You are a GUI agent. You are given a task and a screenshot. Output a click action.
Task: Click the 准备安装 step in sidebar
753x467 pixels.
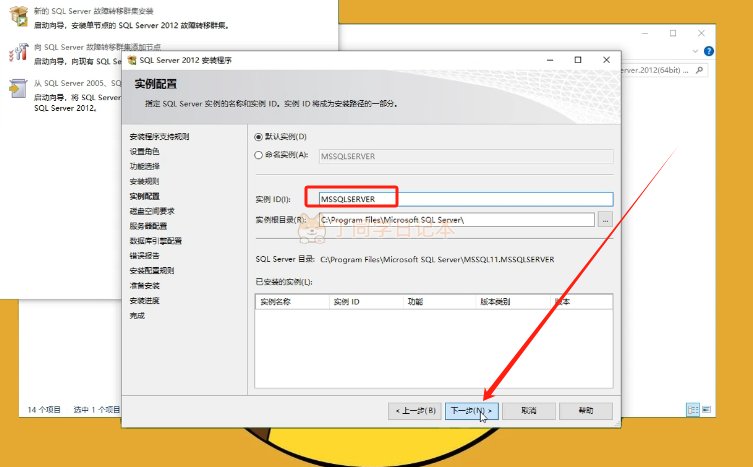pyautogui.click(x=144, y=285)
